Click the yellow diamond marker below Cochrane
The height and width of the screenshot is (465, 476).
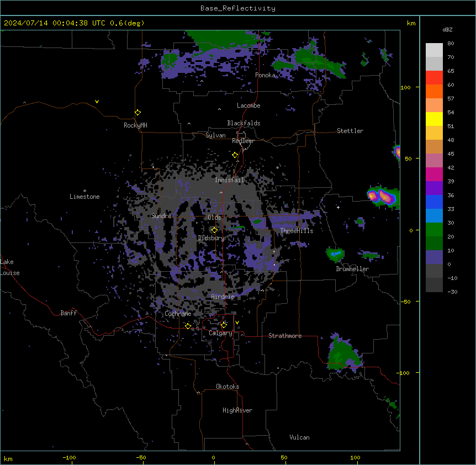point(188,326)
